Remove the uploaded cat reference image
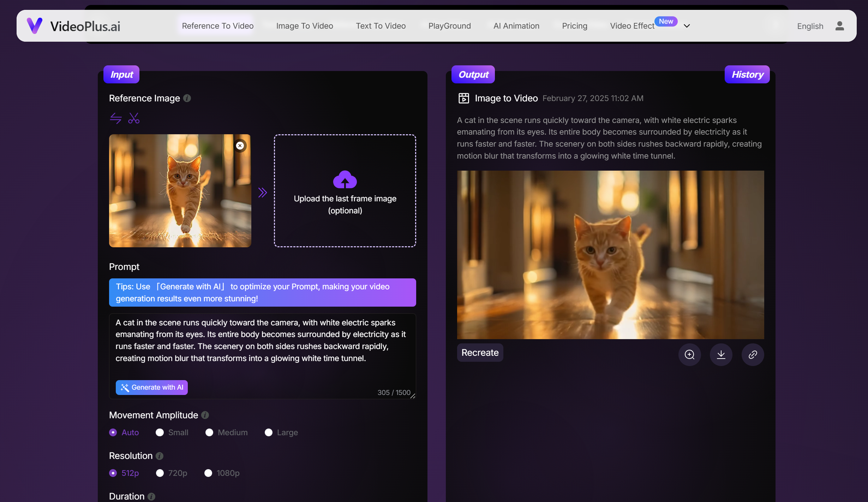The image size is (868, 502). pyautogui.click(x=240, y=146)
